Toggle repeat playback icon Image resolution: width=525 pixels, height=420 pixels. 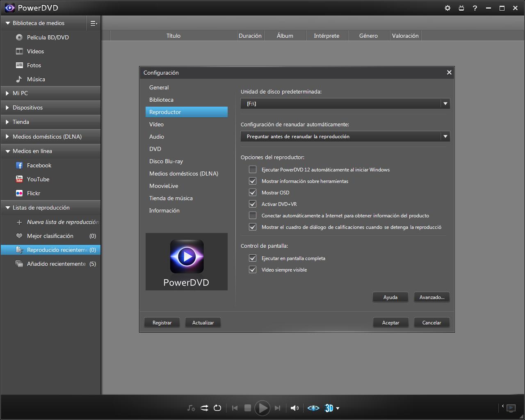click(x=217, y=408)
